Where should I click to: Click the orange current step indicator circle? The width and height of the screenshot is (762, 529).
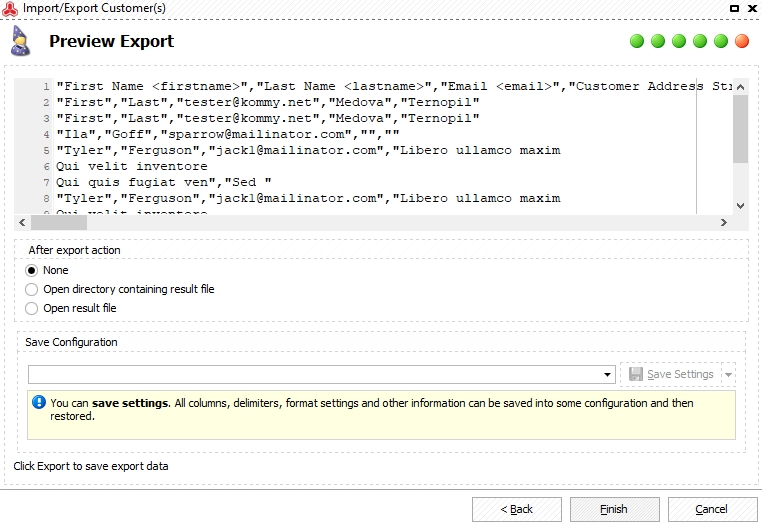(x=742, y=41)
